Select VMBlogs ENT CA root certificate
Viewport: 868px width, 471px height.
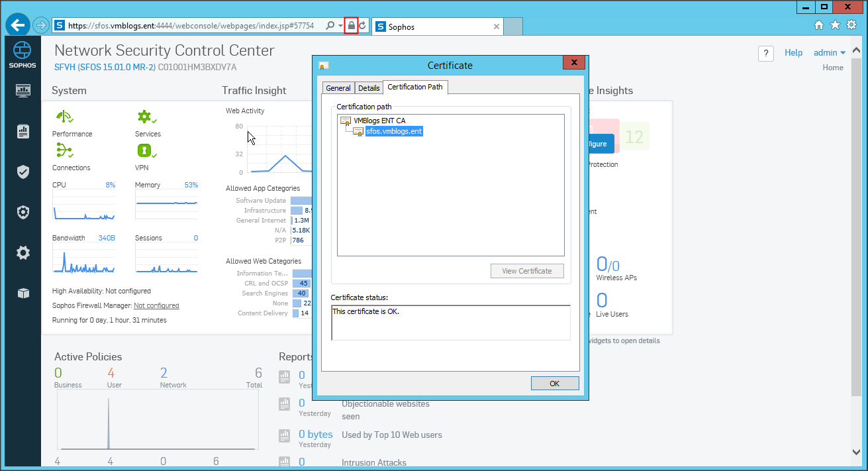point(379,121)
